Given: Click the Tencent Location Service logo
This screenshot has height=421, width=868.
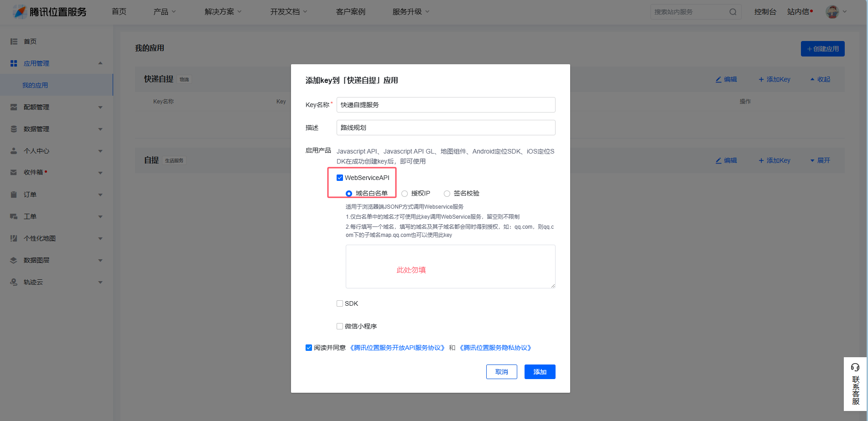Looking at the screenshot, I should tap(49, 12).
